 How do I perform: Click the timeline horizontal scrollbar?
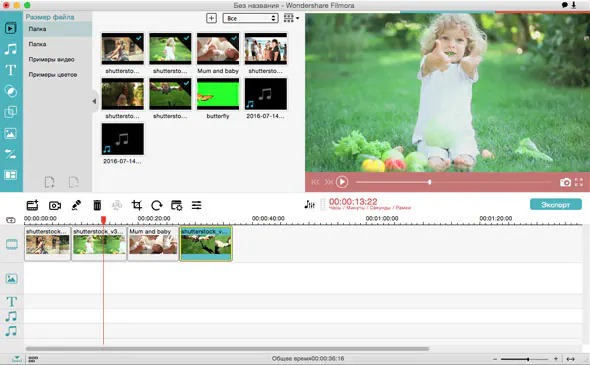(227, 349)
